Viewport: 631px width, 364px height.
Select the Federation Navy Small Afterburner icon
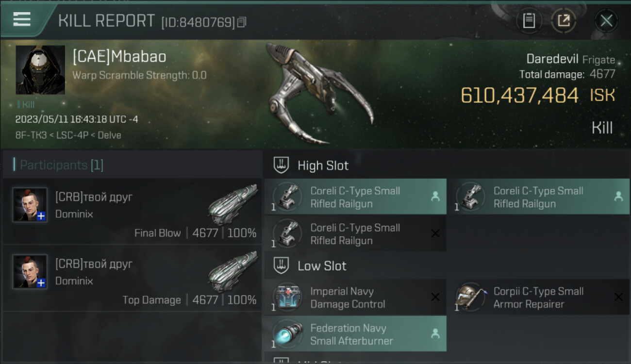pos(287,334)
